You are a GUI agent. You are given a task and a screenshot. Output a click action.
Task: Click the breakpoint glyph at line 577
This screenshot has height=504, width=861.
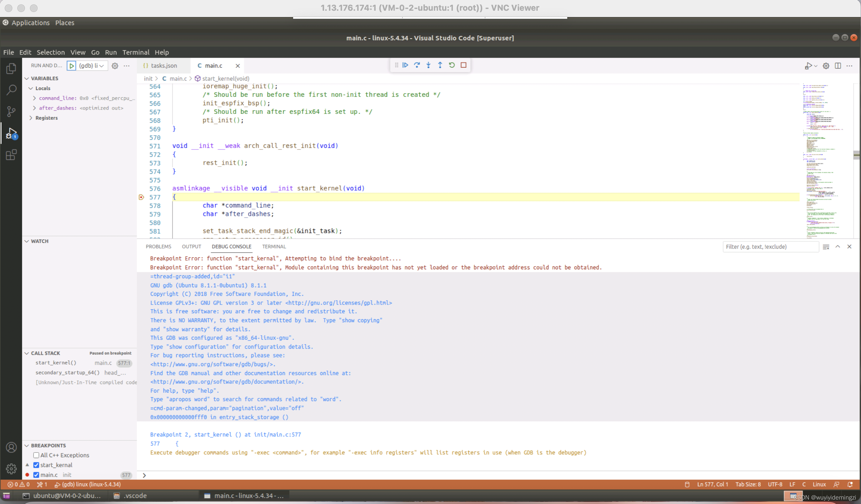click(141, 197)
